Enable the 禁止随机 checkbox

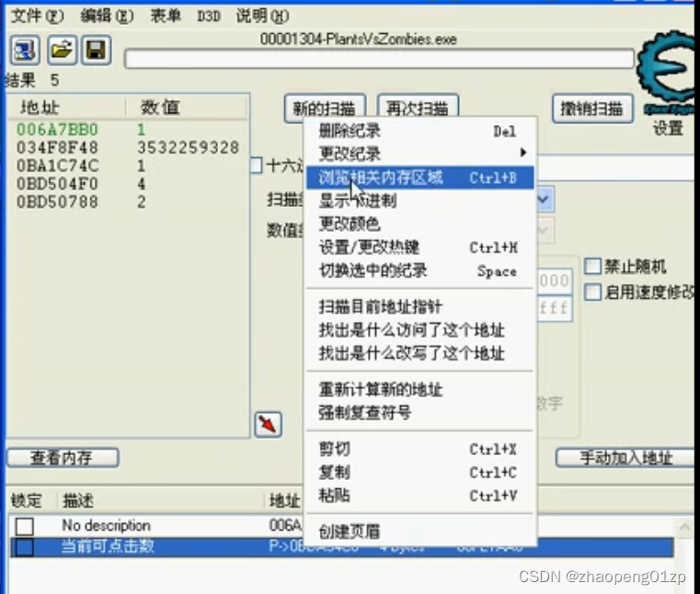pos(592,266)
